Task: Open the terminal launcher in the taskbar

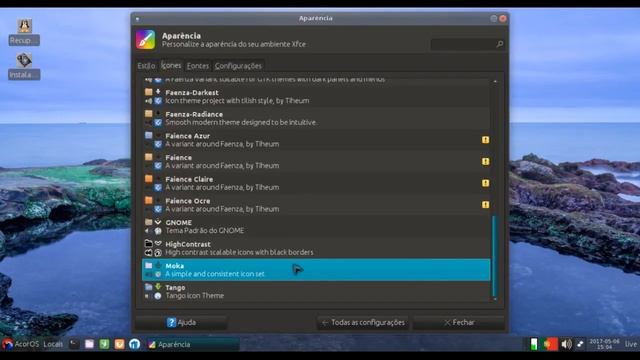Action: [74, 344]
